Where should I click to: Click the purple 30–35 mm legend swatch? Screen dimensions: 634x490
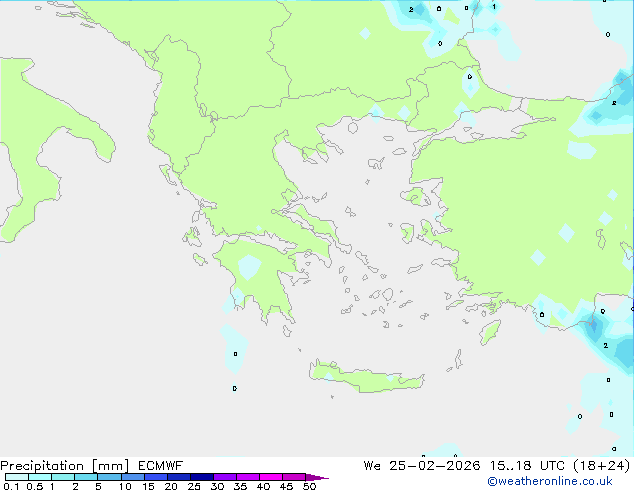224,477
